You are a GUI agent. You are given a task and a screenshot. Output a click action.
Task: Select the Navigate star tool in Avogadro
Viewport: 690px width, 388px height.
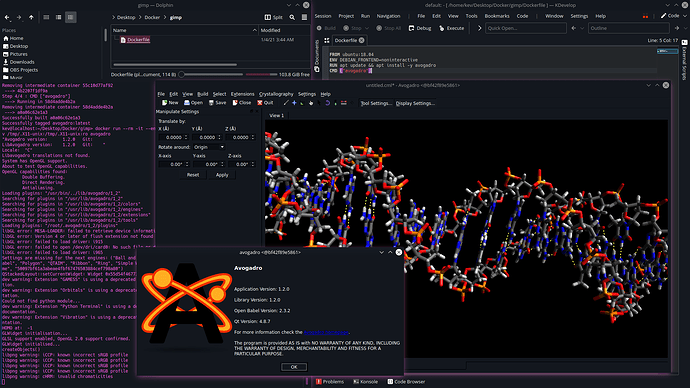(x=294, y=103)
